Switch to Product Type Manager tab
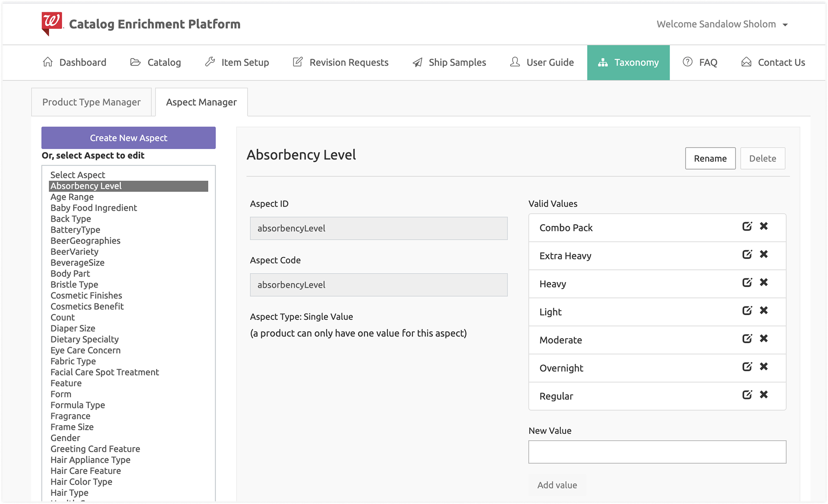The image size is (828, 504). click(x=91, y=102)
